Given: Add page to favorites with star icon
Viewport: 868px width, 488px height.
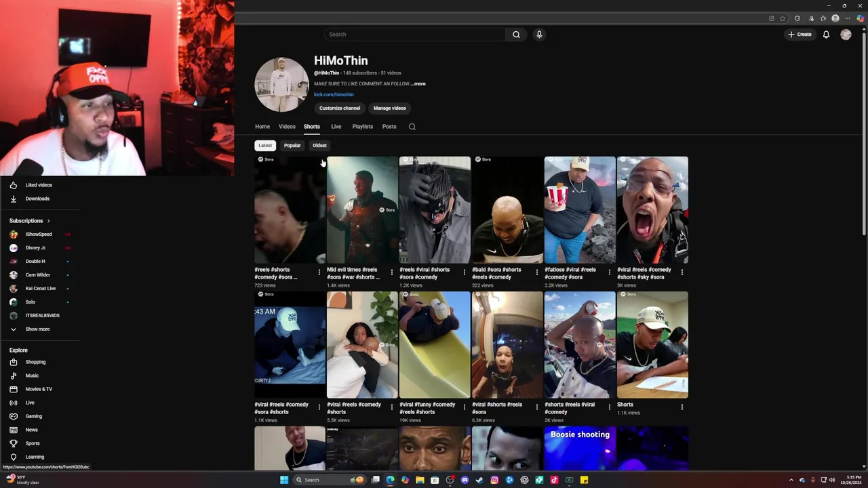Looking at the screenshot, I should pyautogui.click(x=783, y=18).
